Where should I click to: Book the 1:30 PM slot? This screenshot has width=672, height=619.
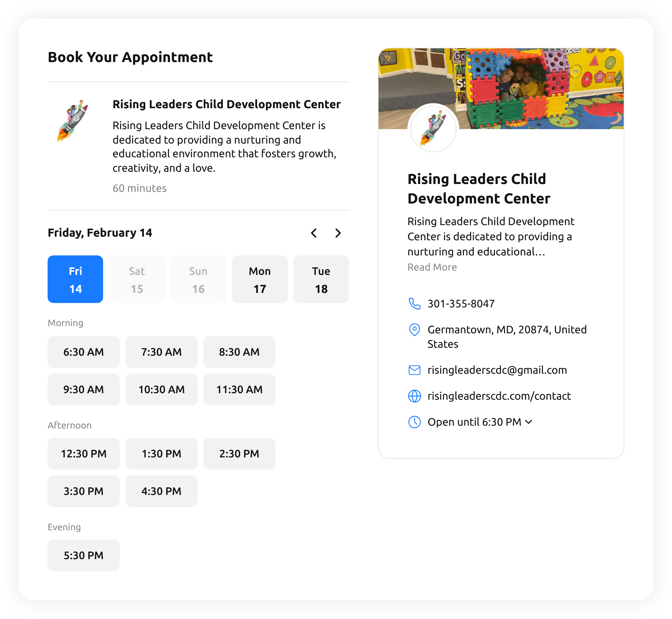tap(162, 454)
